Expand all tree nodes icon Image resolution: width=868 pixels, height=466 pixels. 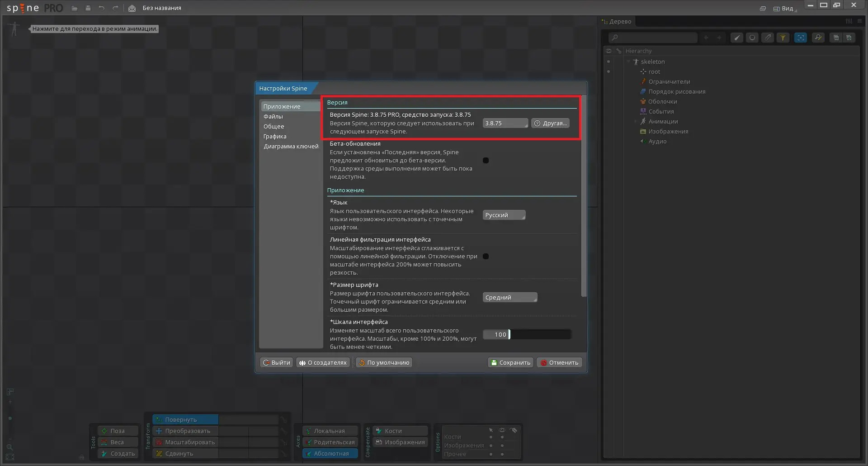849,38
